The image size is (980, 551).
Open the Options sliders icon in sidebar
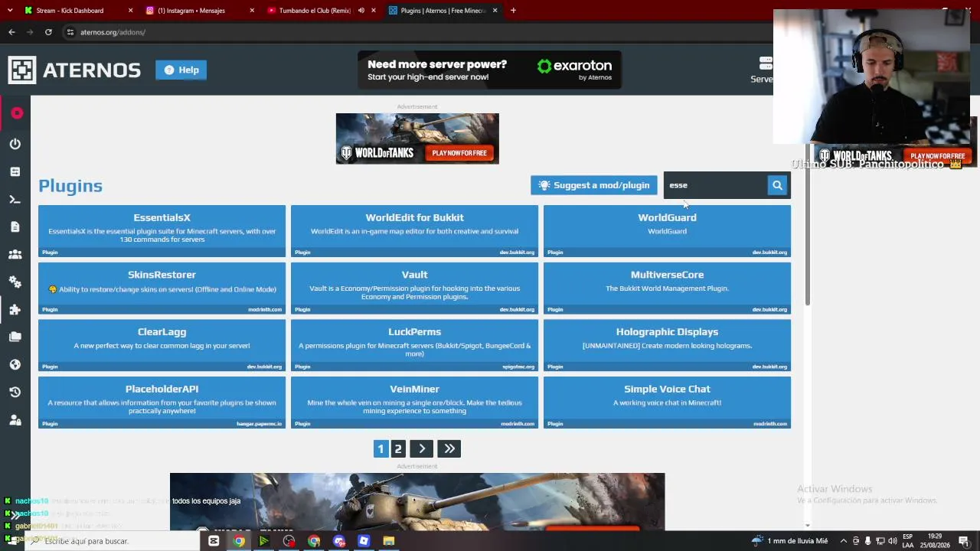click(x=15, y=171)
